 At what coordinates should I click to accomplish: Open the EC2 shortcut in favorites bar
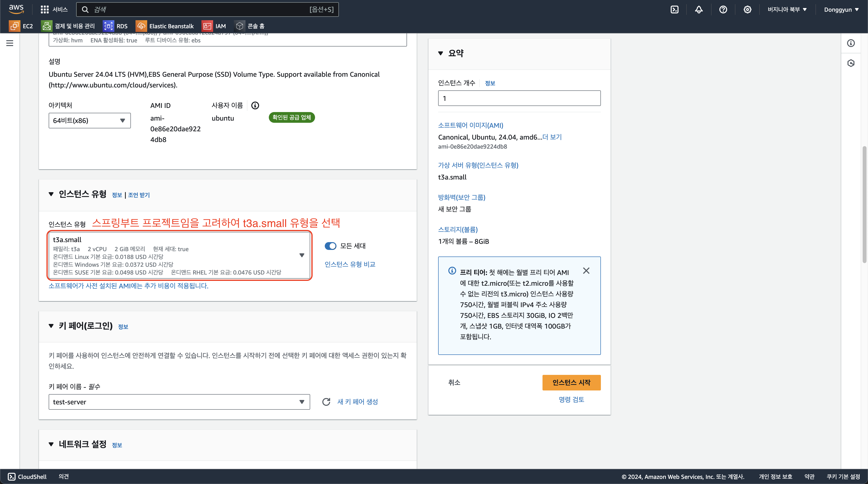coord(21,26)
